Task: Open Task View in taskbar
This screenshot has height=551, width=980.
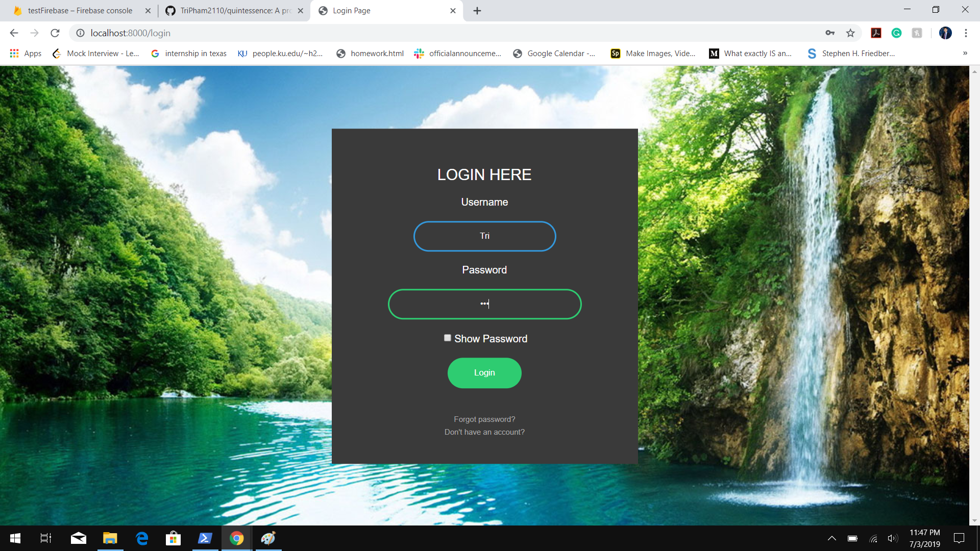Action: tap(46, 538)
